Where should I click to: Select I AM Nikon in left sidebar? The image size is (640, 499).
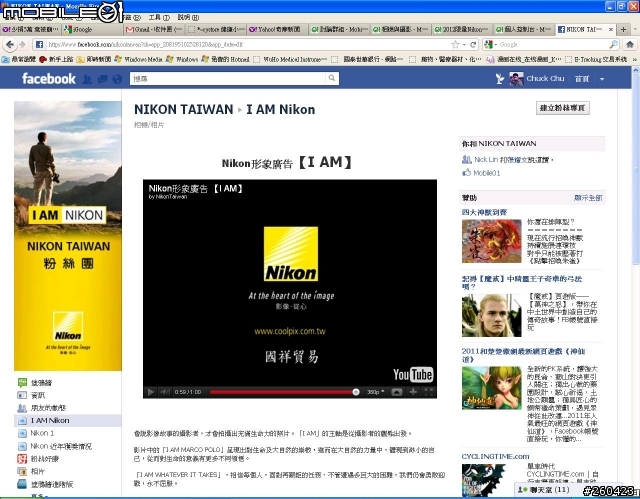(68, 420)
